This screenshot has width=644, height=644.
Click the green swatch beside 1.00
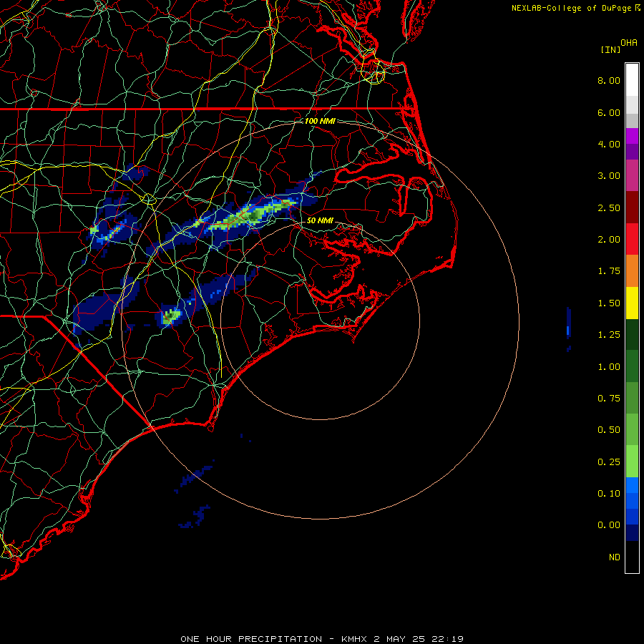point(632,366)
